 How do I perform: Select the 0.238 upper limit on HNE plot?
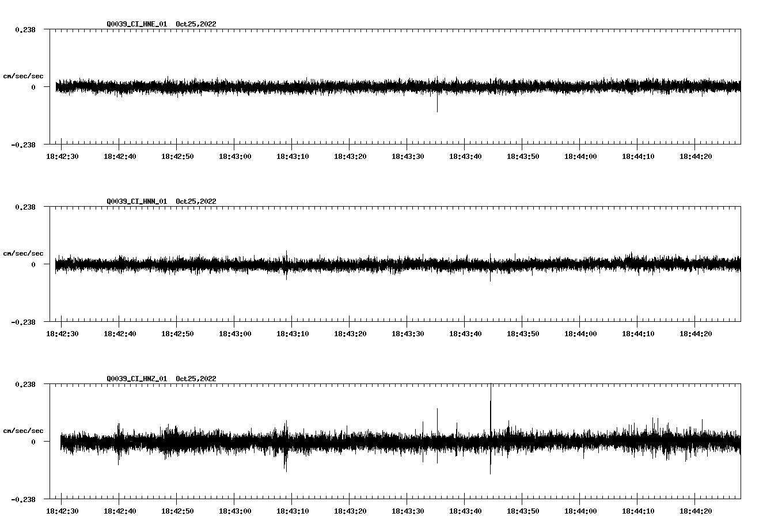pos(25,29)
